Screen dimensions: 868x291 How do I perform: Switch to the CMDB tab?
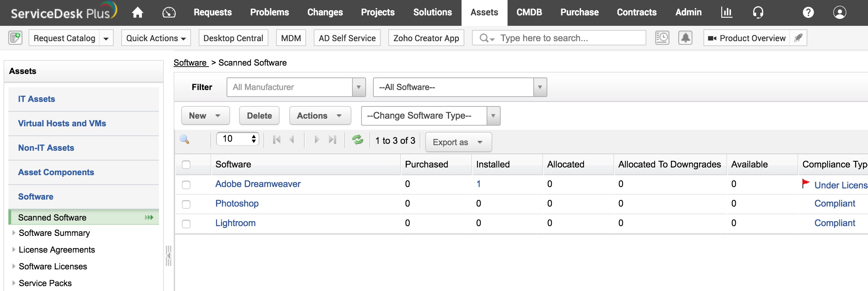click(529, 13)
